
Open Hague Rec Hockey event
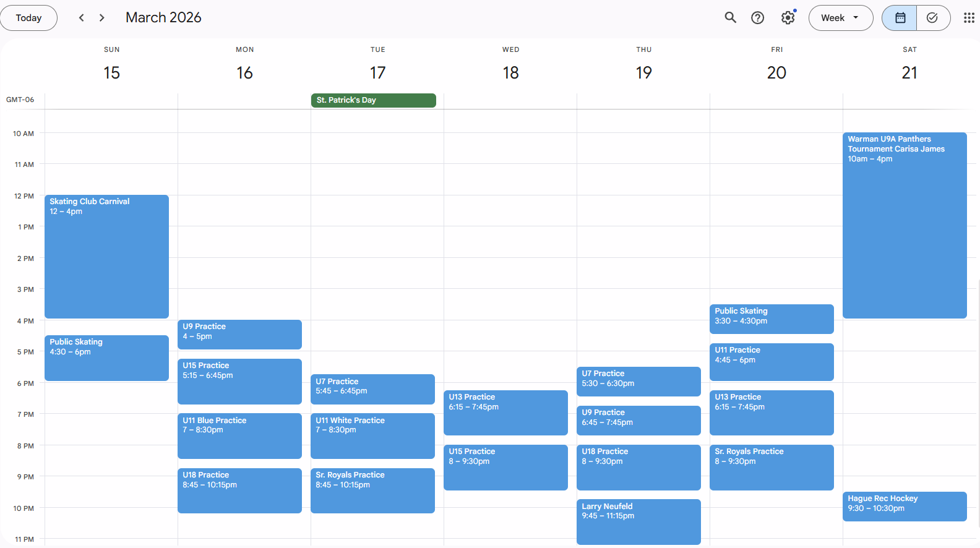(x=904, y=507)
